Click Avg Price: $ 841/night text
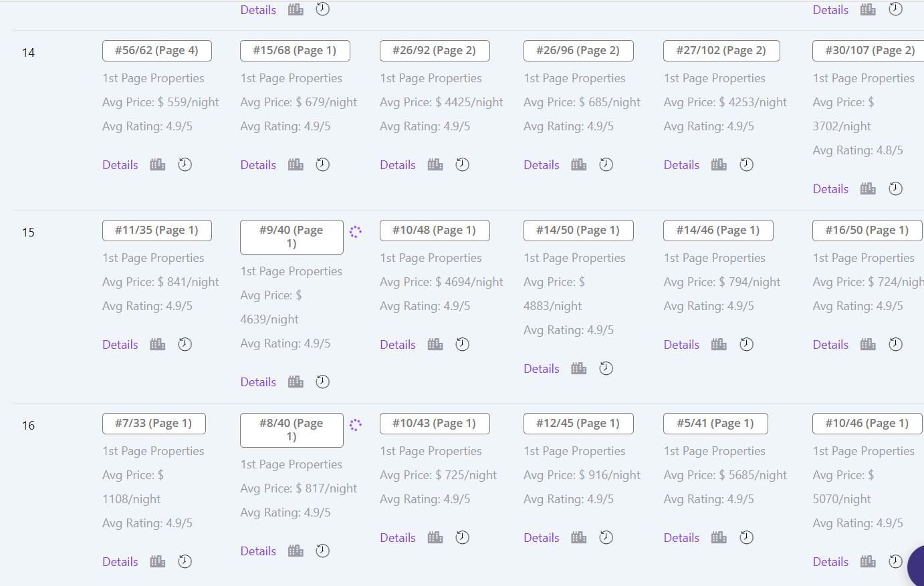 (160, 282)
